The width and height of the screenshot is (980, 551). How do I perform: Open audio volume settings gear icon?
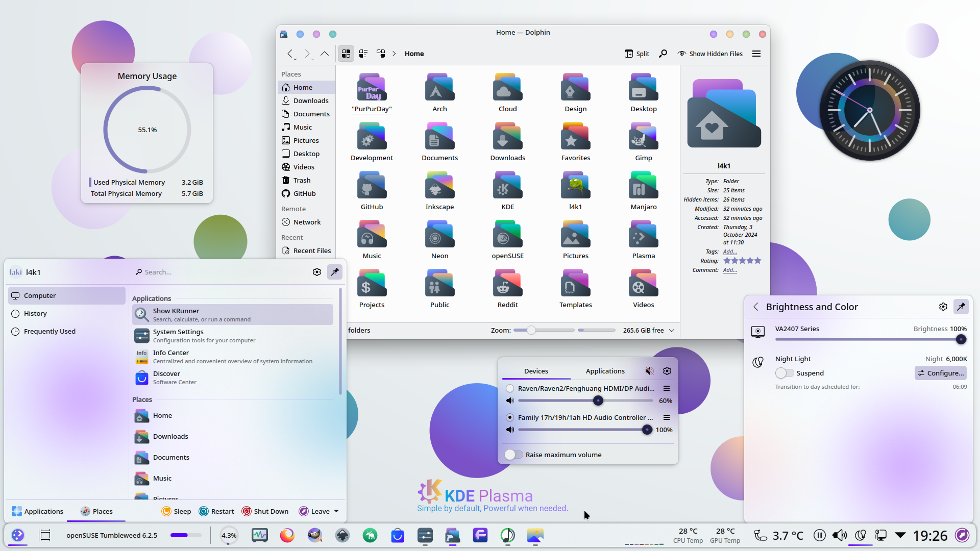667,371
